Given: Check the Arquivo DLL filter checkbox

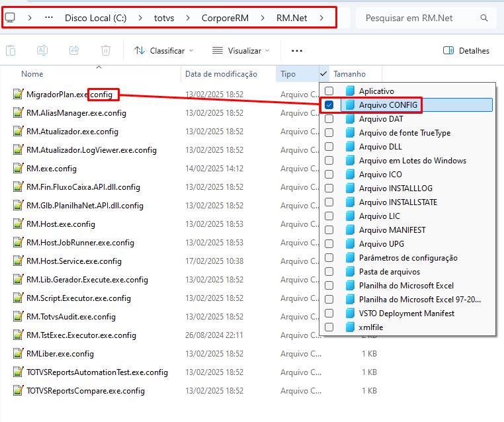Looking at the screenshot, I should click(x=329, y=147).
